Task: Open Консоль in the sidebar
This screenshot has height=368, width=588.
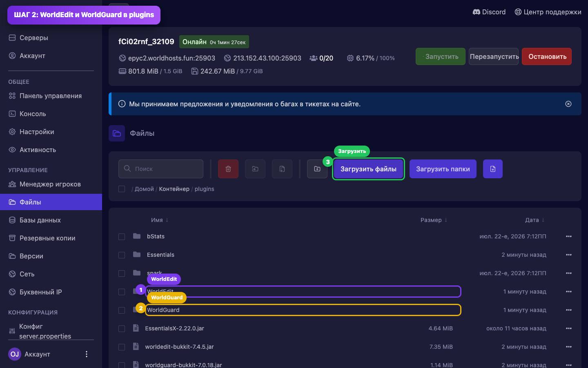Action: [51, 114]
